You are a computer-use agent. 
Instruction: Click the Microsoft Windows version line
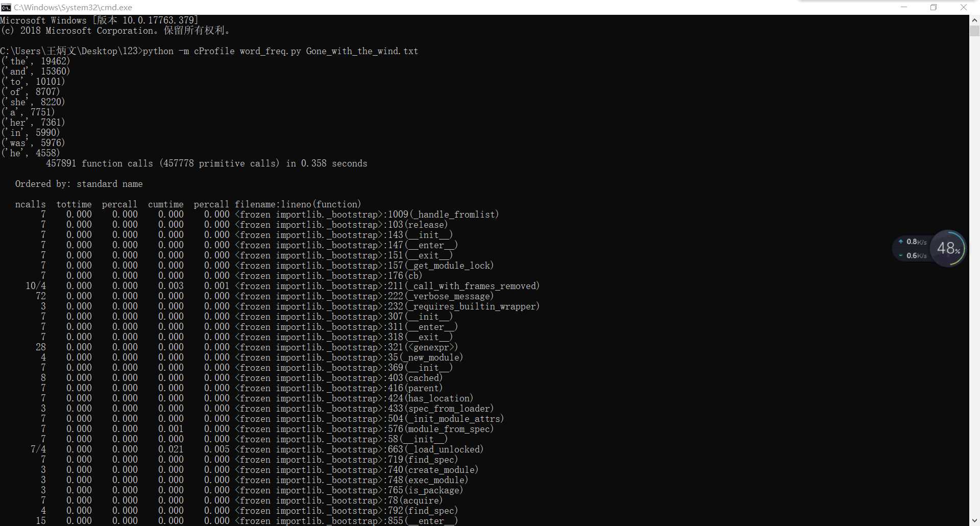pyautogui.click(x=100, y=20)
